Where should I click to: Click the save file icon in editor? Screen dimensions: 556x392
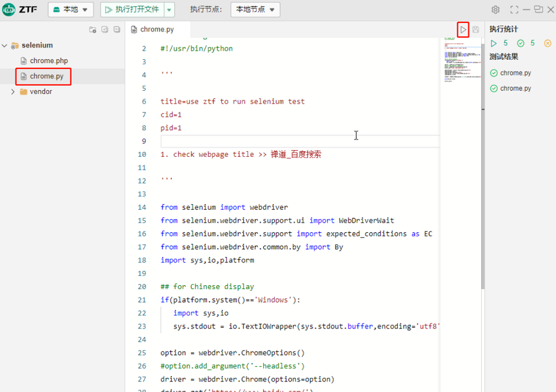point(476,30)
